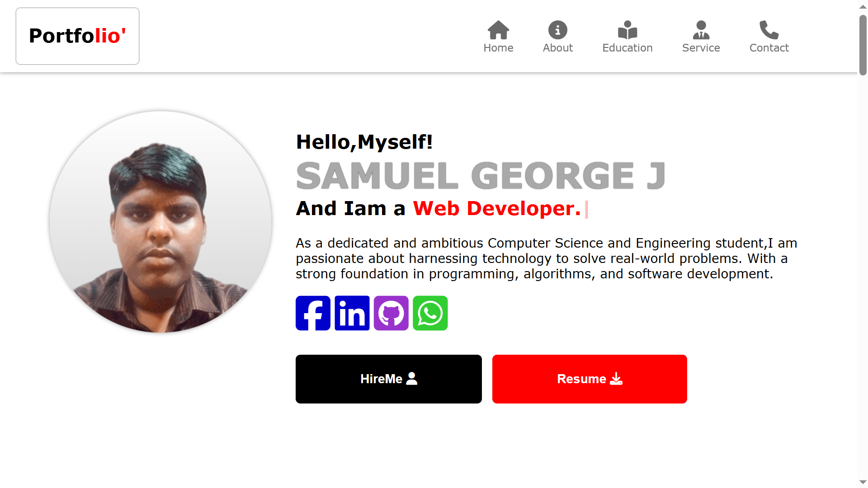Viewport: 868px width, 488px height.
Task: Download via the red Resume button
Action: click(x=590, y=379)
